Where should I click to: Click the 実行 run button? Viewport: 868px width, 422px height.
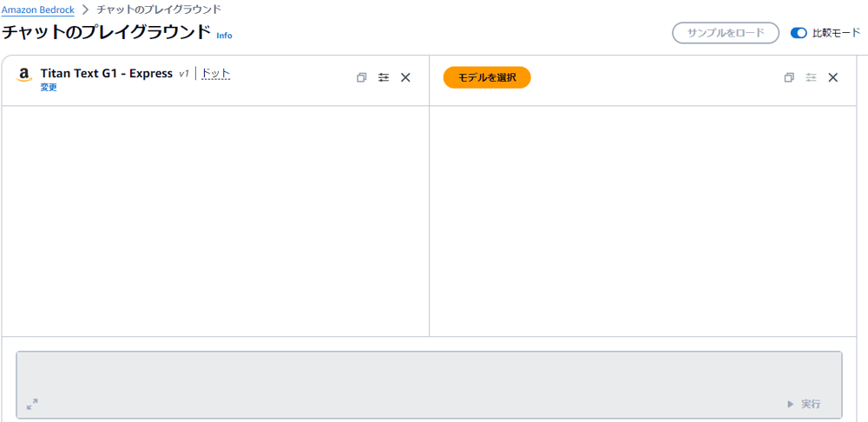coord(805,405)
